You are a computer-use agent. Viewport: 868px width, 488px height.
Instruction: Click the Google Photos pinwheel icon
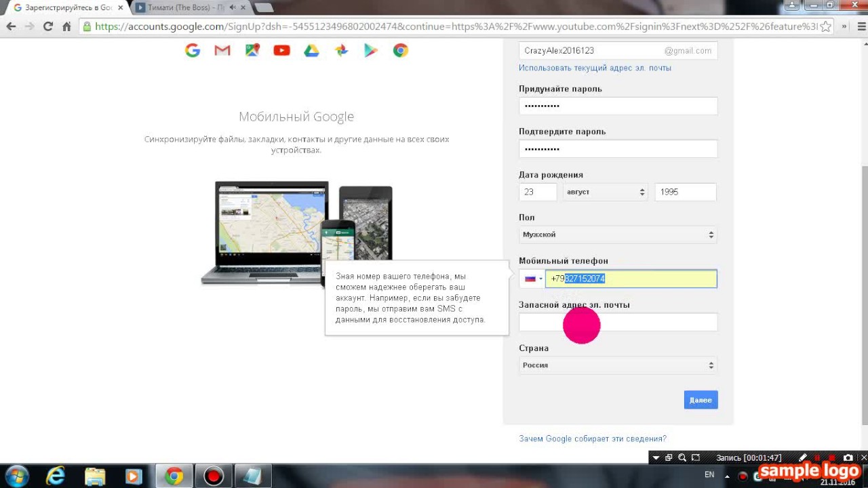pos(341,50)
